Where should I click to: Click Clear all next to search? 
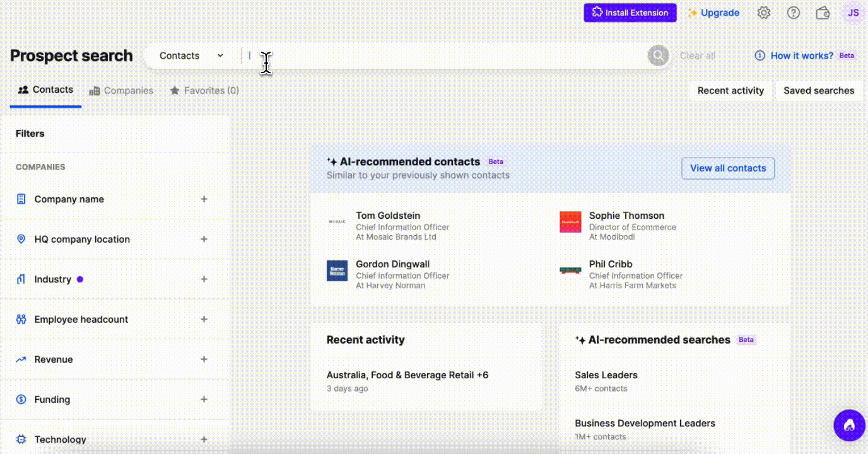[x=698, y=55]
